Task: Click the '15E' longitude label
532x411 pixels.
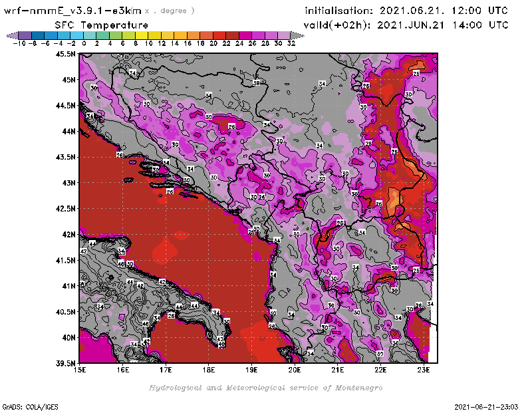Action: pos(80,370)
